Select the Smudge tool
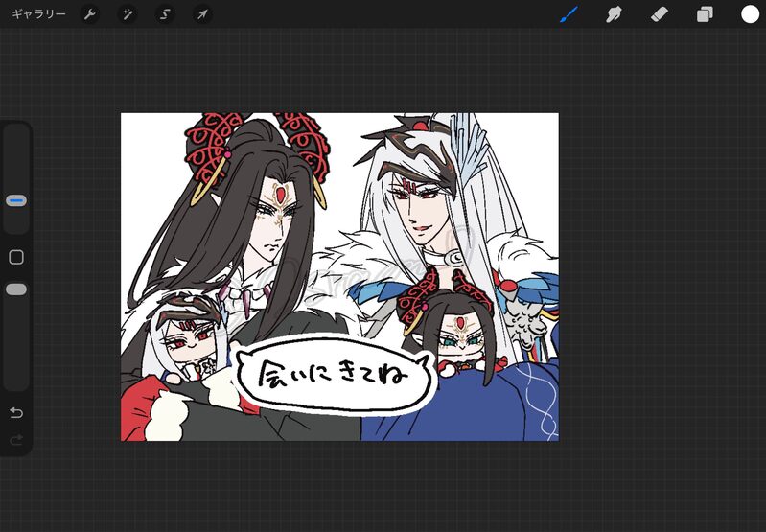766x532 pixels. click(614, 14)
